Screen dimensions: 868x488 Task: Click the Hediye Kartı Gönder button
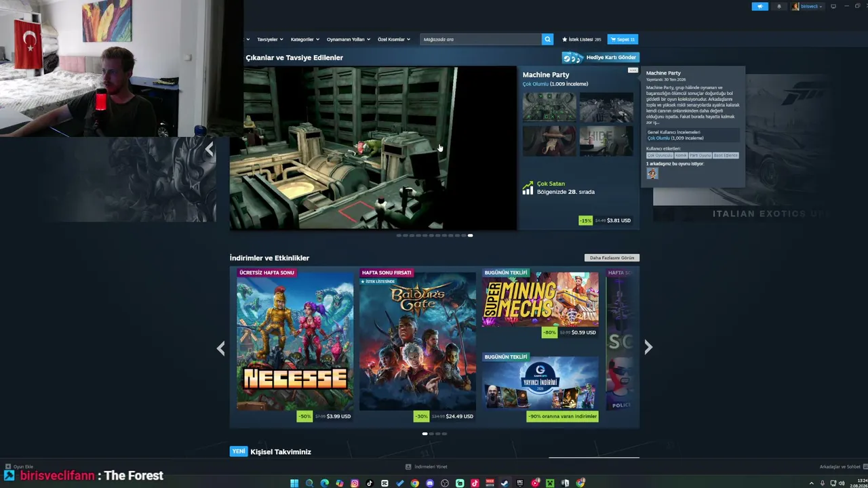click(601, 58)
